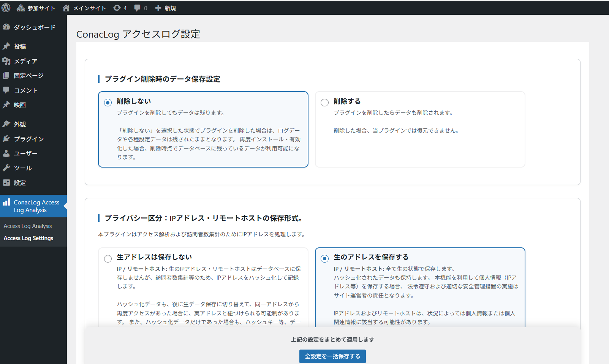The height and width of the screenshot is (364, 609).
Task: Click the 固定ページ pages icon
Action: pyautogui.click(x=6, y=76)
